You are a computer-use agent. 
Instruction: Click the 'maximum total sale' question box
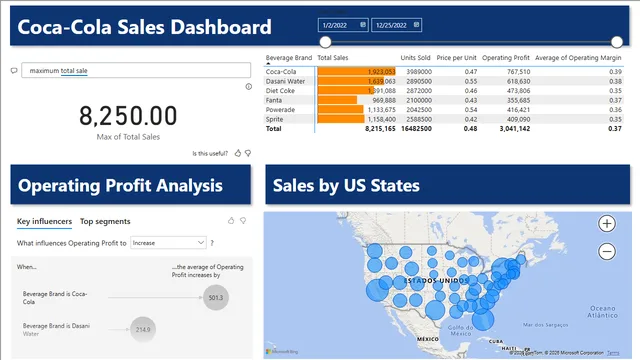click(x=136, y=70)
